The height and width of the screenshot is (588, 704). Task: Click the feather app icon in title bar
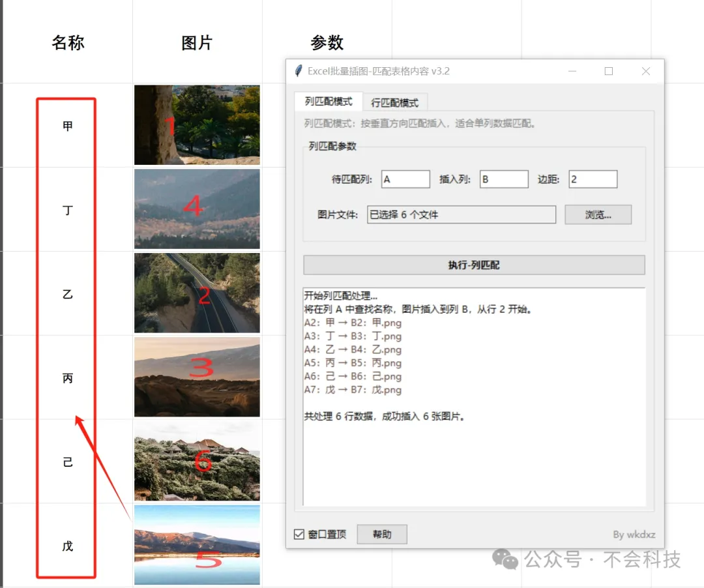(298, 71)
